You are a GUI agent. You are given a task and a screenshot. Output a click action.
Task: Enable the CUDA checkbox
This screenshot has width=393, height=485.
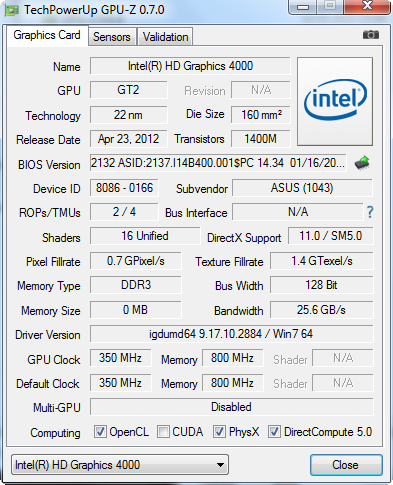coord(163,432)
